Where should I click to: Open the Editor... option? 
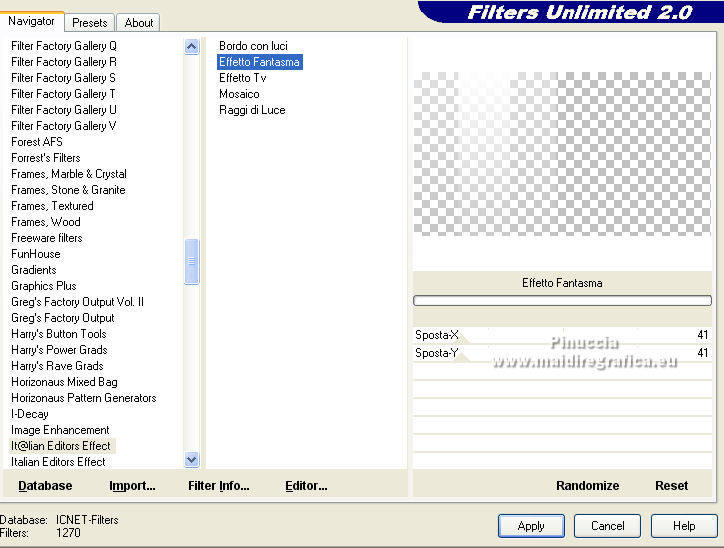pyautogui.click(x=306, y=486)
